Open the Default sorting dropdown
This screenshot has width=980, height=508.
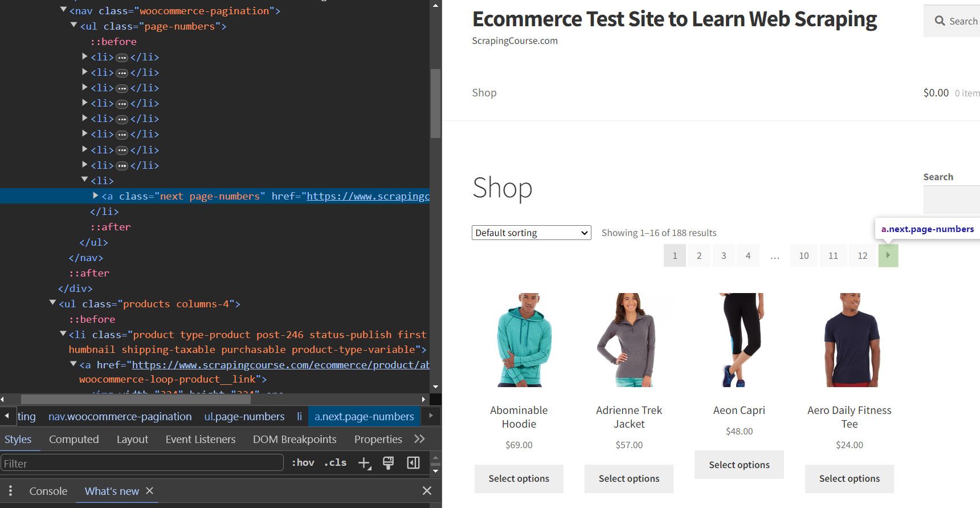531,233
